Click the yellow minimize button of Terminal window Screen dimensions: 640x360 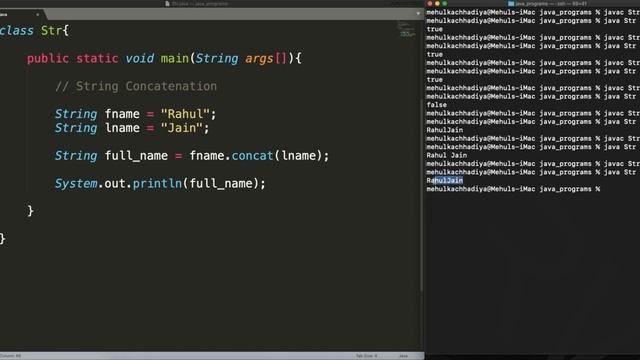tap(437, 4)
